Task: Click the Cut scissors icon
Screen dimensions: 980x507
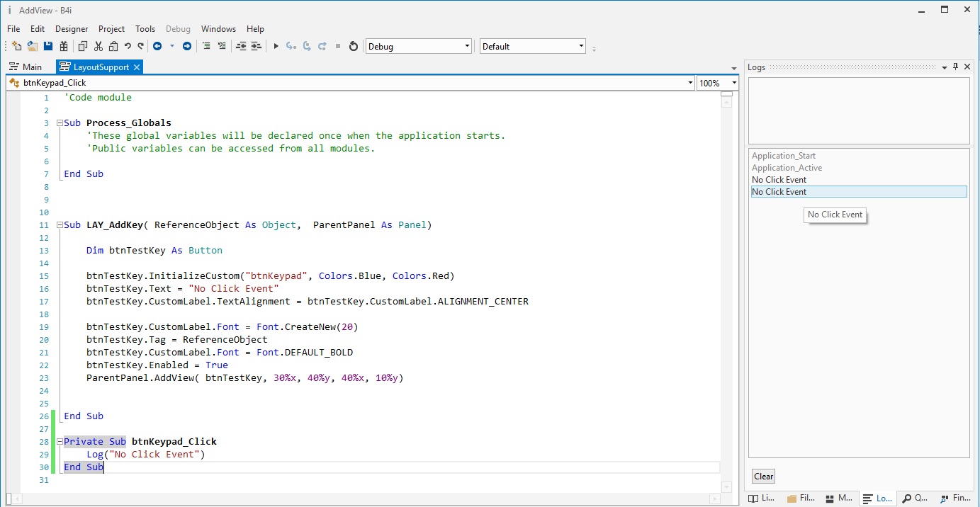Action: tap(98, 46)
